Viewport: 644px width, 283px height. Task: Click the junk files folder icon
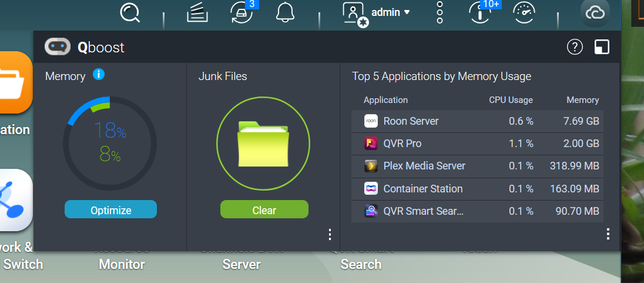(263, 144)
